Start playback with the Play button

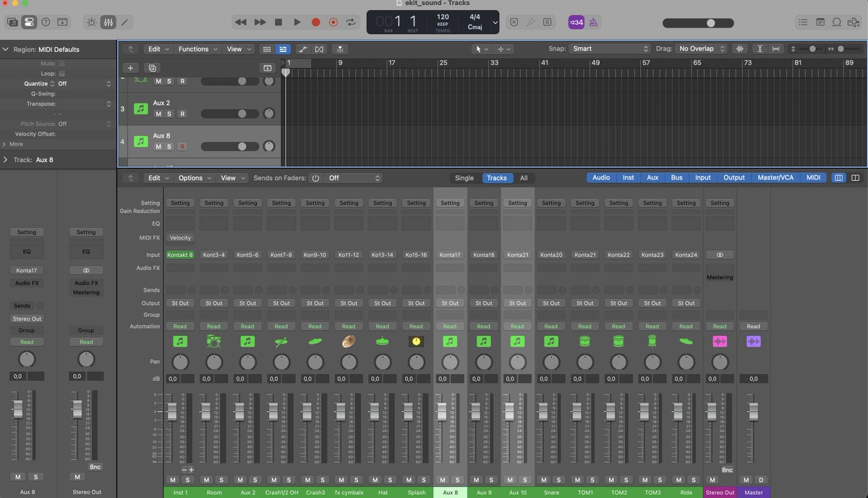tap(297, 22)
